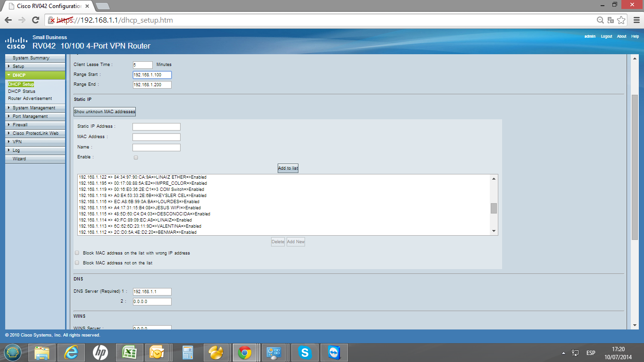
Task: Open the HP application on the taskbar
Action: pyautogui.click(x=100, y=352)
